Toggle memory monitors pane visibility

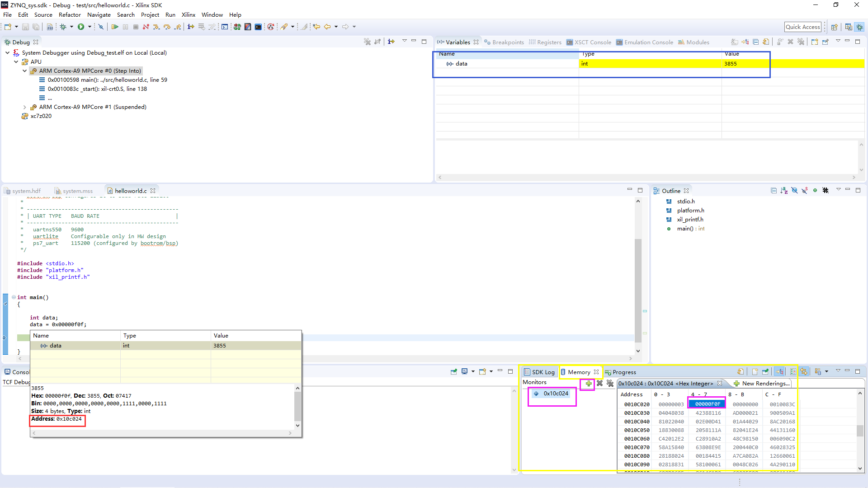[x=780, y=372]
